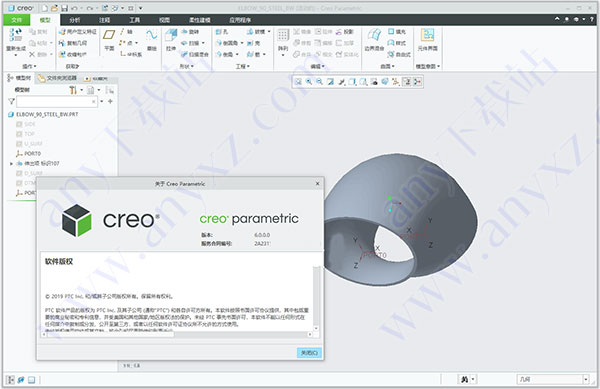Create a datum Plane (平面)
The height and width of the screenshot is (389, 600).
[109, 40]
